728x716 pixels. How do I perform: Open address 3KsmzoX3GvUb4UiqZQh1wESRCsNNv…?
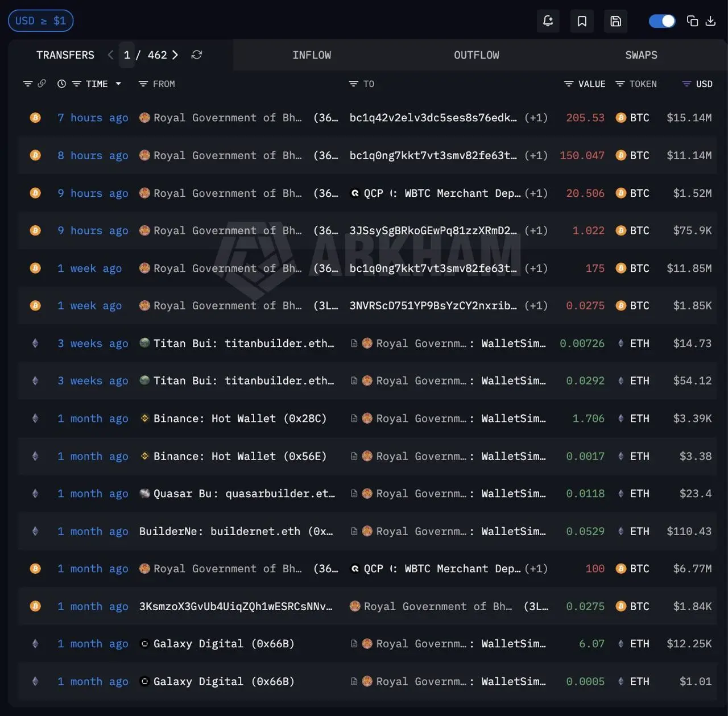236,606
